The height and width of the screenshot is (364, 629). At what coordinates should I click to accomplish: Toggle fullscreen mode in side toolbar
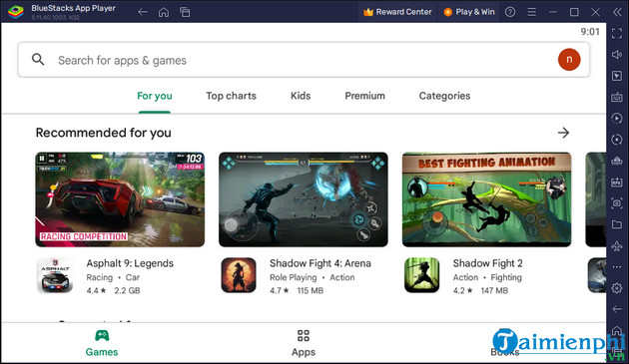click(617, 33)
